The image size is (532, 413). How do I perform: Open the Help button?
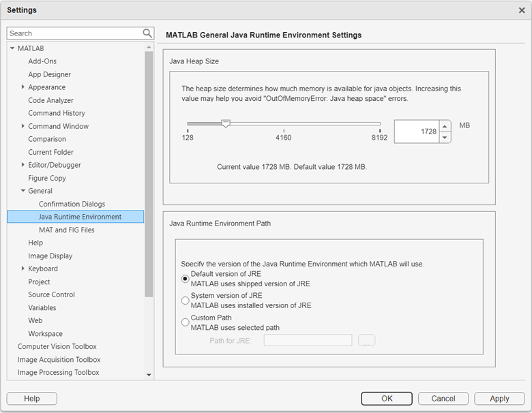tap(31, 399)
